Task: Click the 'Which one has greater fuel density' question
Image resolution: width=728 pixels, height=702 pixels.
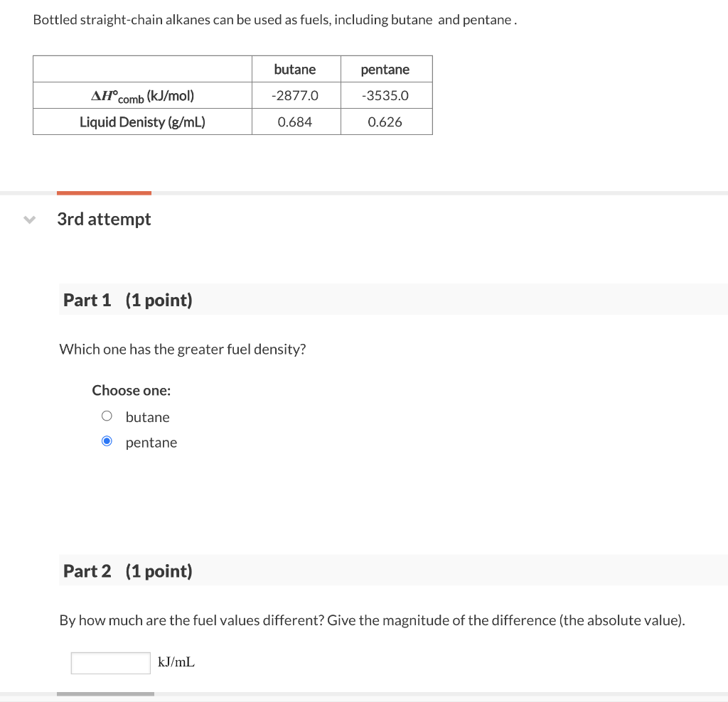Action: click(183, 349)
